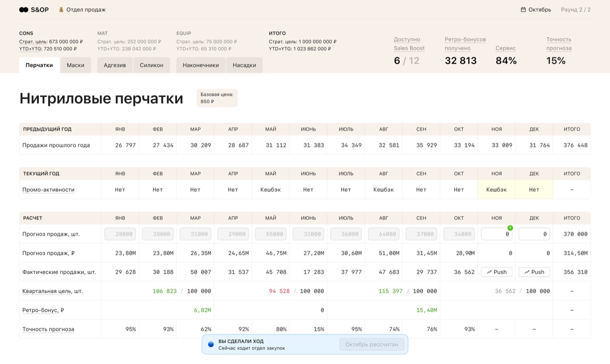610x364 pixels.
Task: Click the Раунд 2 / 2 indicator
Action: tap(576, 10)
